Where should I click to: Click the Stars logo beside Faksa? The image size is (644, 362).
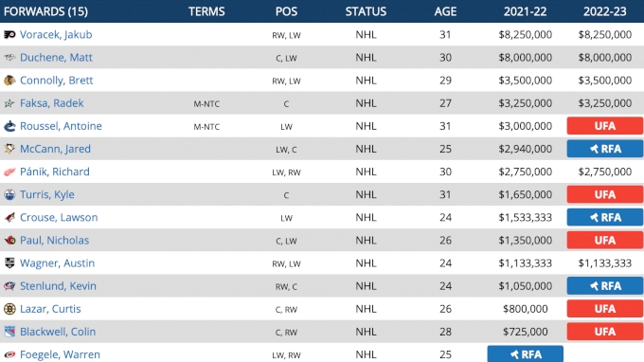tap(9, 103)
